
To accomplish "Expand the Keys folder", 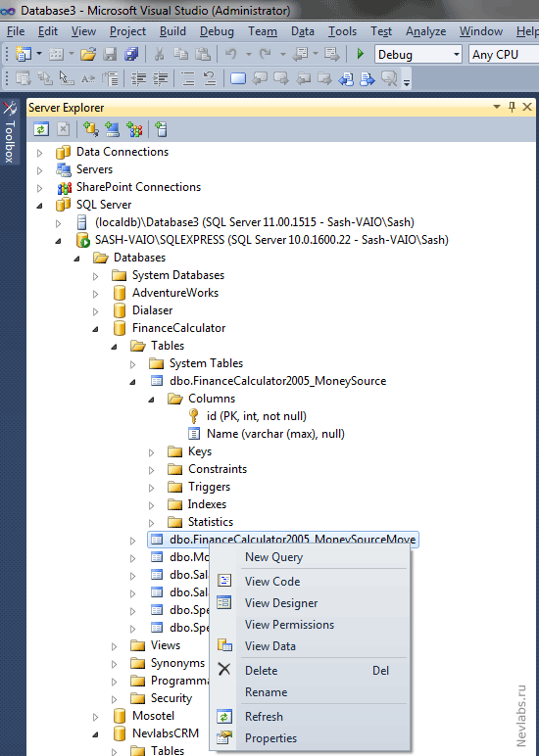I will coord(152,452).
